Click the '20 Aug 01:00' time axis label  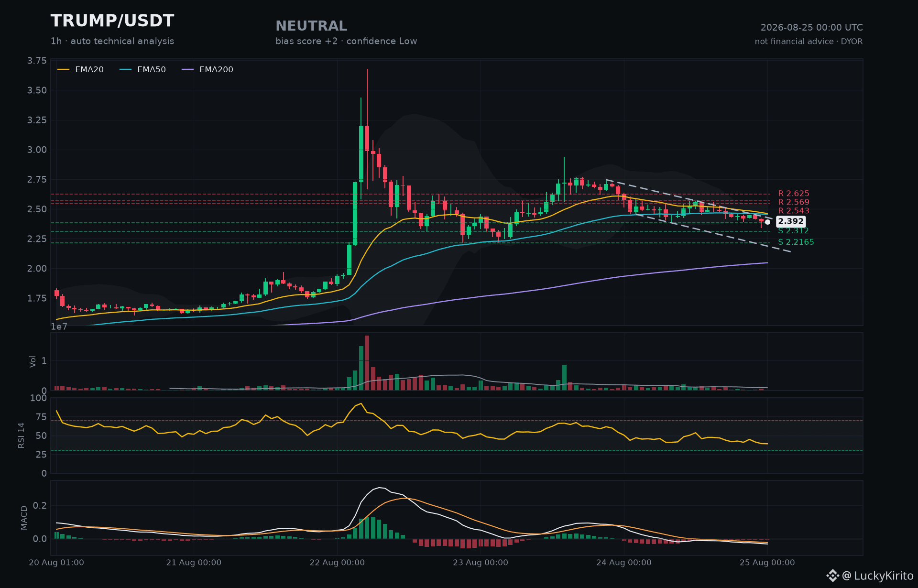[x=56, y=563]
